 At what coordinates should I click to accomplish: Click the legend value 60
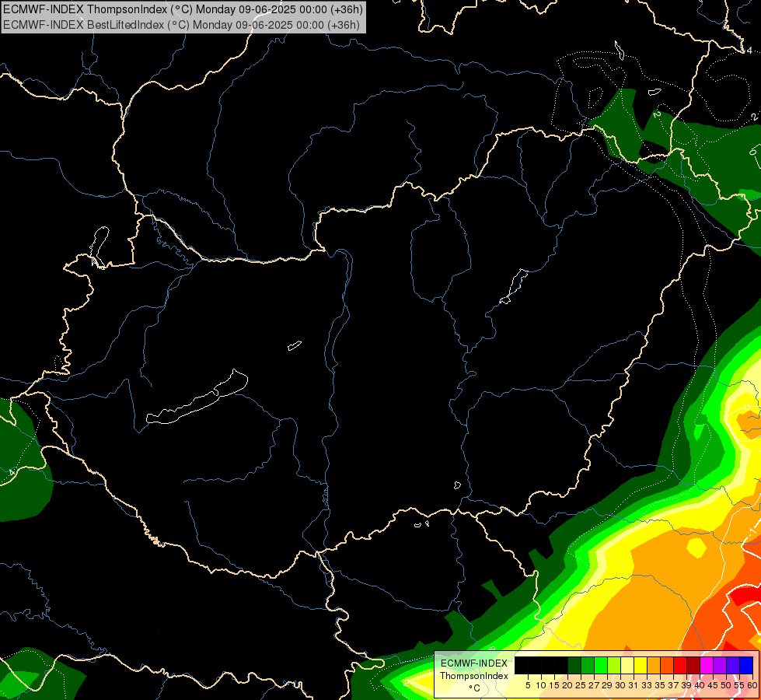[x=752, y=685]
